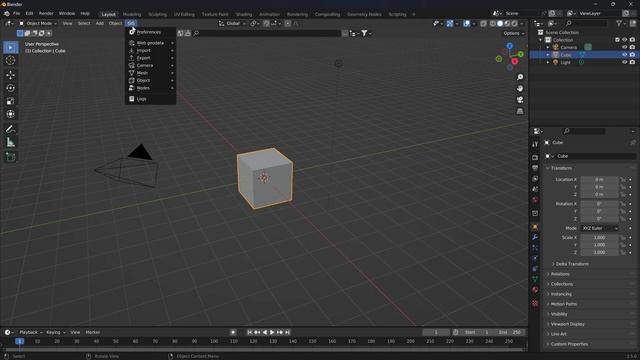Click the Location X value field
This screenshot has width=640, height=360.
click(599, 180)
